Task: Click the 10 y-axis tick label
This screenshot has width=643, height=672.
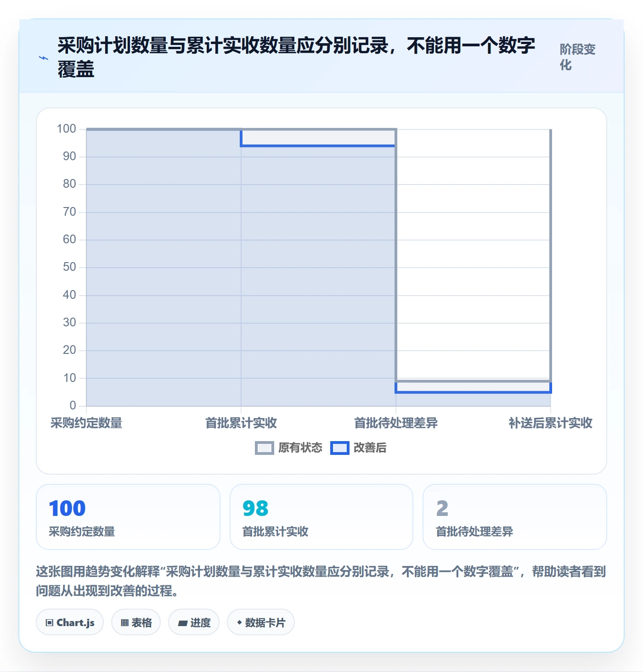Action: click(69, 378)
